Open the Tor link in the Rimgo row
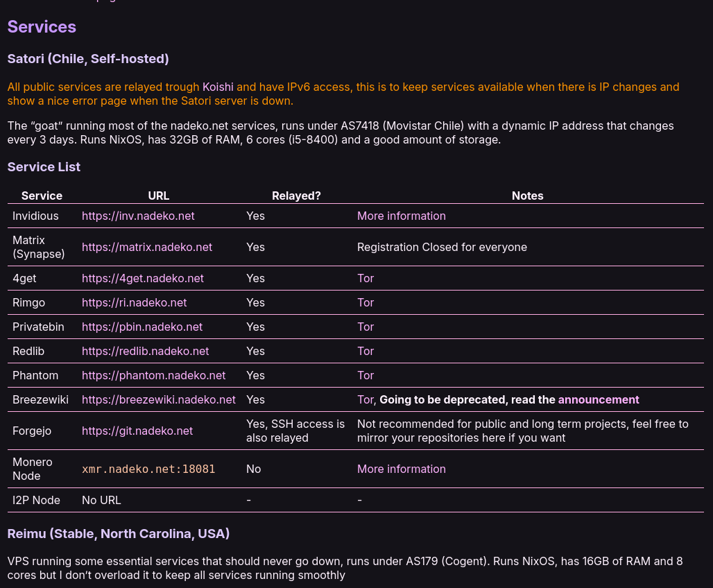 coord(366,302)
